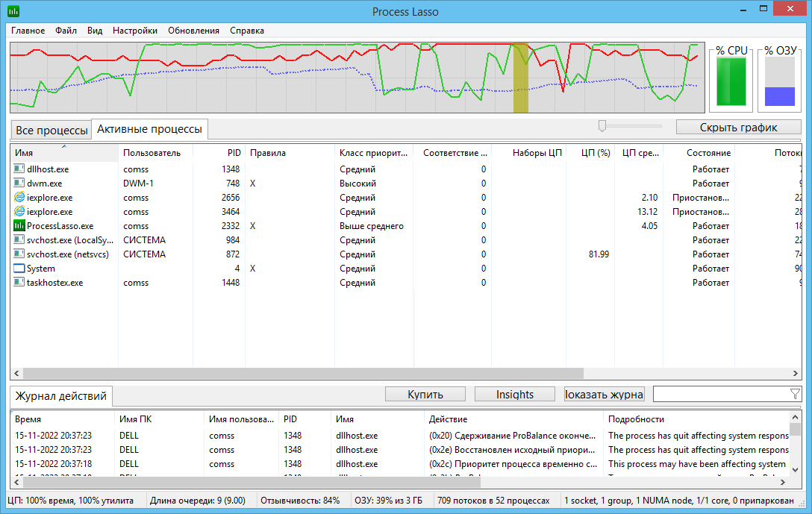Viewport: 812px width, 514px height.
Task: Sort by Пользователь column header
Action: click(x=155, y=153)
